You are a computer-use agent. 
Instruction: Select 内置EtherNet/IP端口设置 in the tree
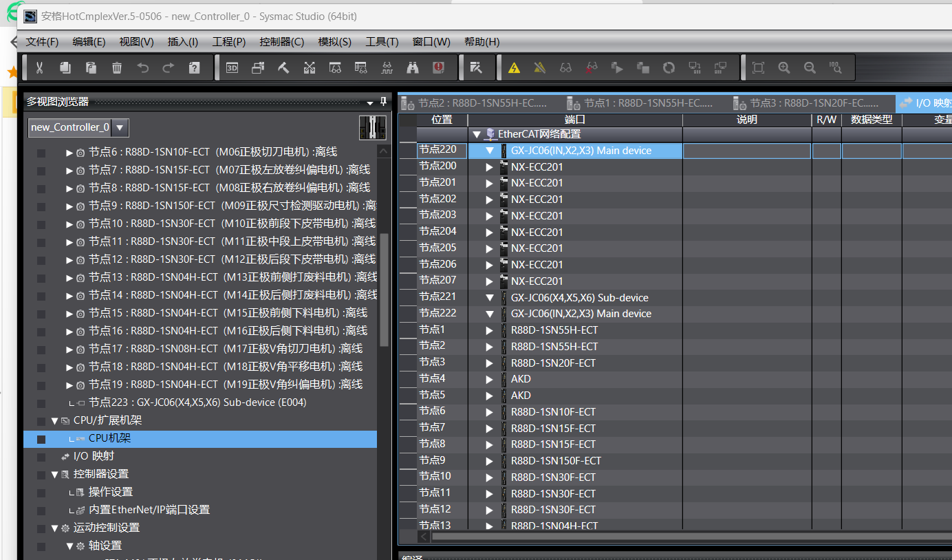[149, 510]
